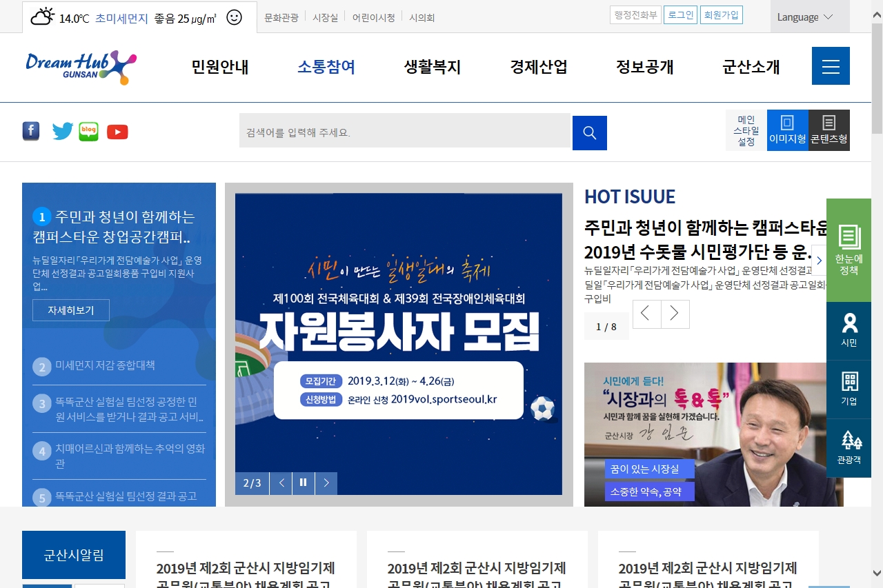Click the 자세히보기 button
Screen dimensions: 883x588
click(x=70, y=310)
